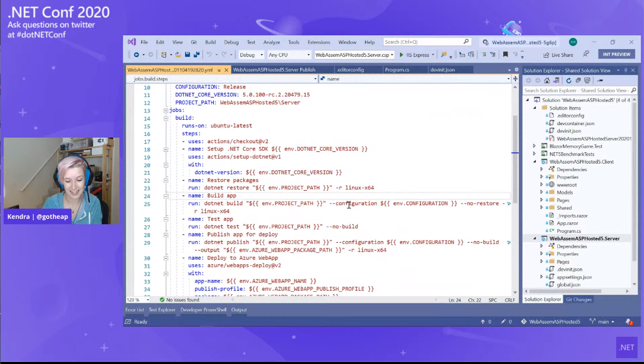Click the Navigate Backward arrow icon
The image size is (644, 364).
click(136, 55)
